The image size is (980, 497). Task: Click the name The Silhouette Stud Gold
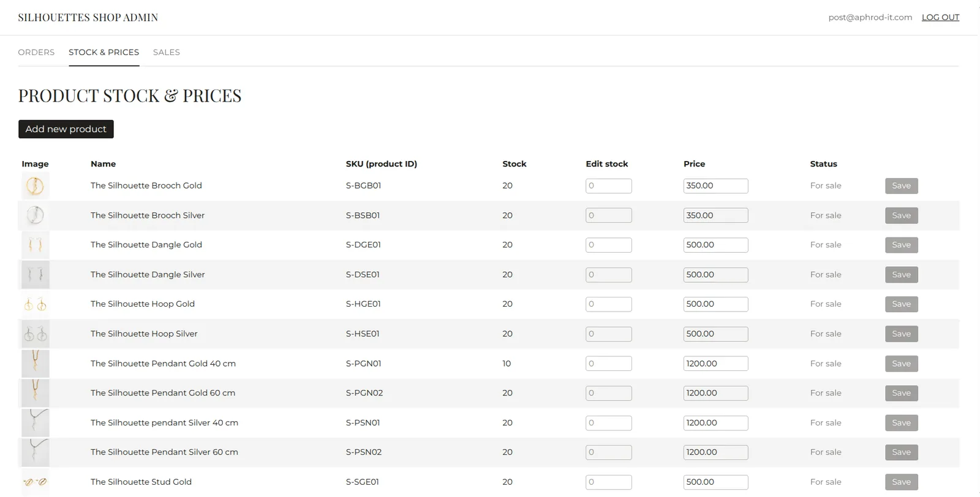[x=141, y=482]
